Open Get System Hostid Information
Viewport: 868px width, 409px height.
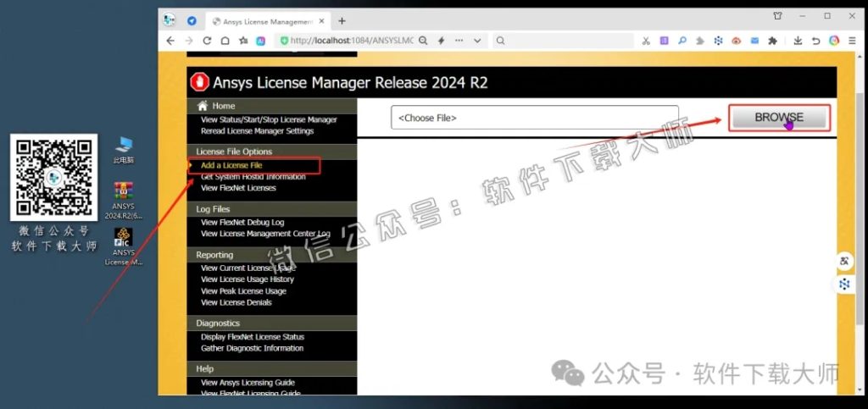pos(253,177)
